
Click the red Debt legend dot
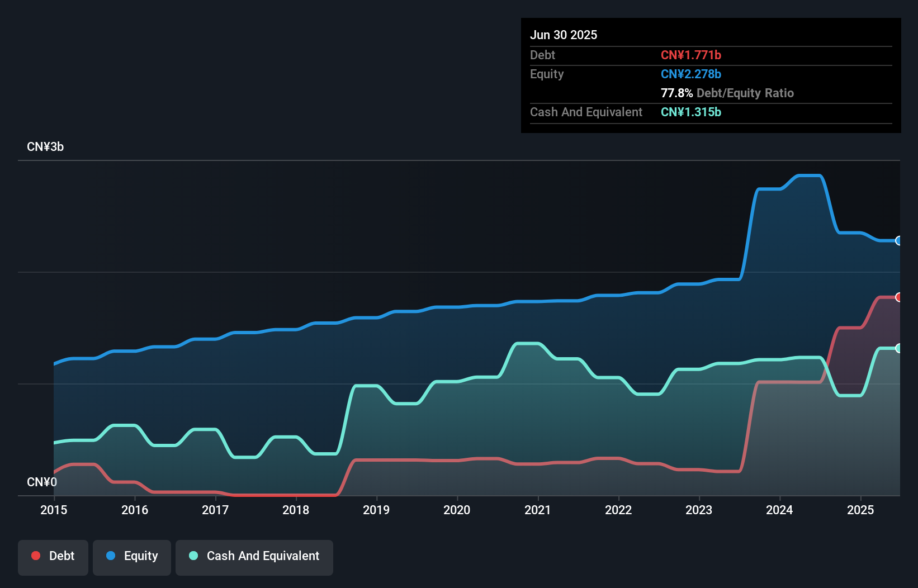(x=35, y=556)
